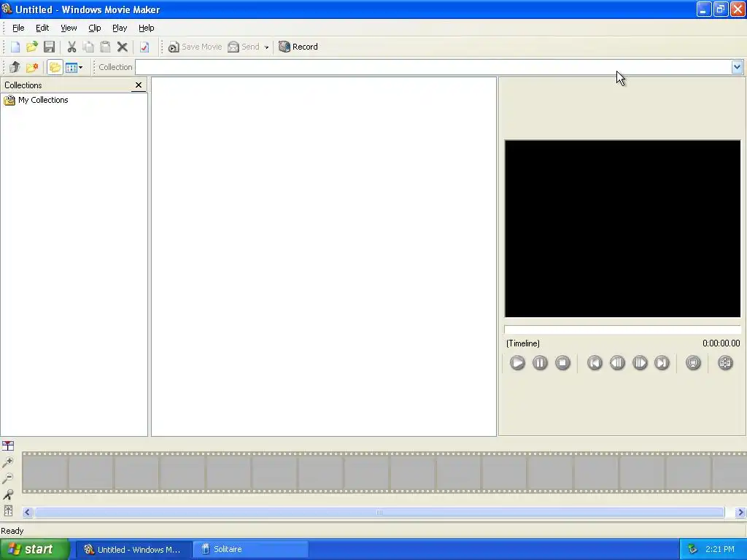Open the Views dropdown button
This screenshot has width=747, height=560.
(74, 67)
